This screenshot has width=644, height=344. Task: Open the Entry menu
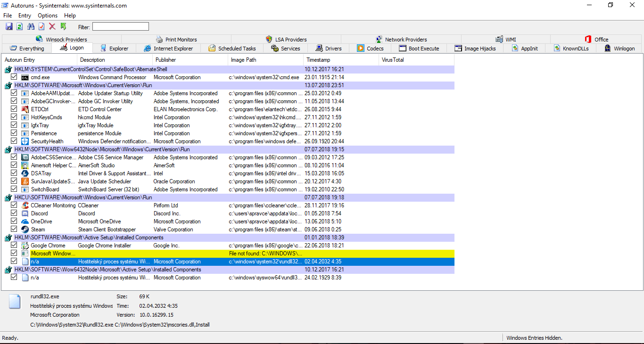[x=25, y=16]
